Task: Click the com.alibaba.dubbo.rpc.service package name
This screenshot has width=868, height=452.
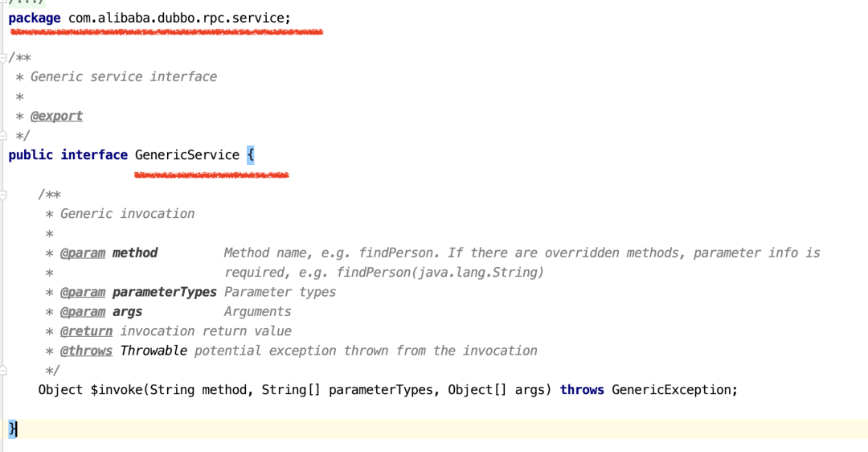Action: pos(176,18)
